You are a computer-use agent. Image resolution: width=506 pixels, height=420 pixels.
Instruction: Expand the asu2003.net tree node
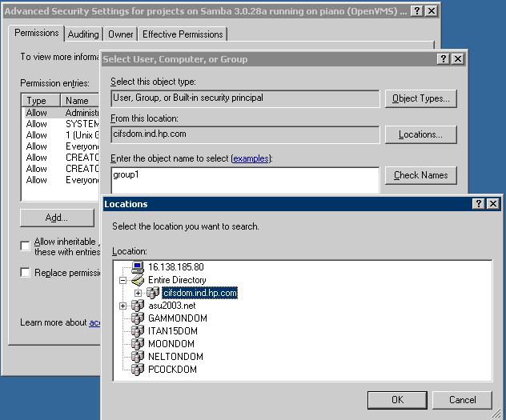click(122, 306)
